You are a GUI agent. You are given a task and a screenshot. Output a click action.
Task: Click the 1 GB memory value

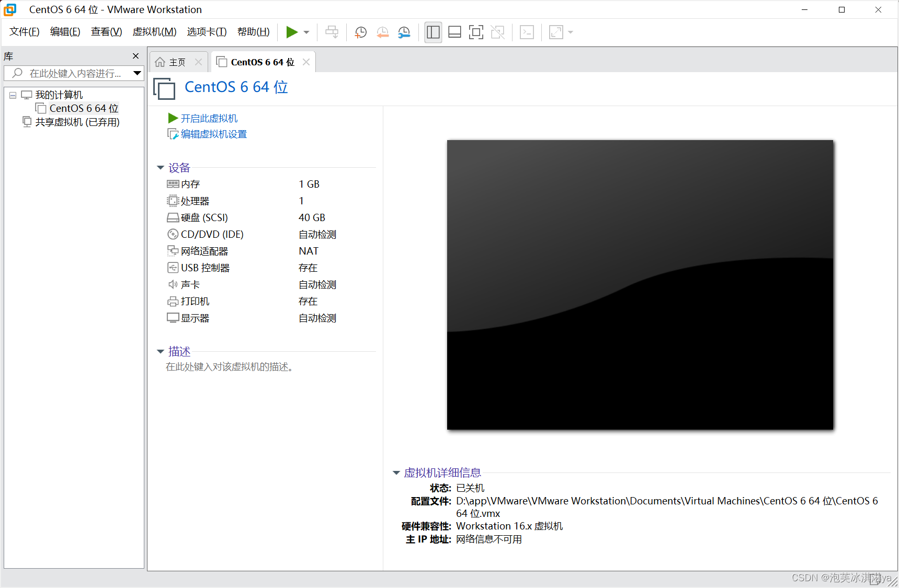point(309,184)
